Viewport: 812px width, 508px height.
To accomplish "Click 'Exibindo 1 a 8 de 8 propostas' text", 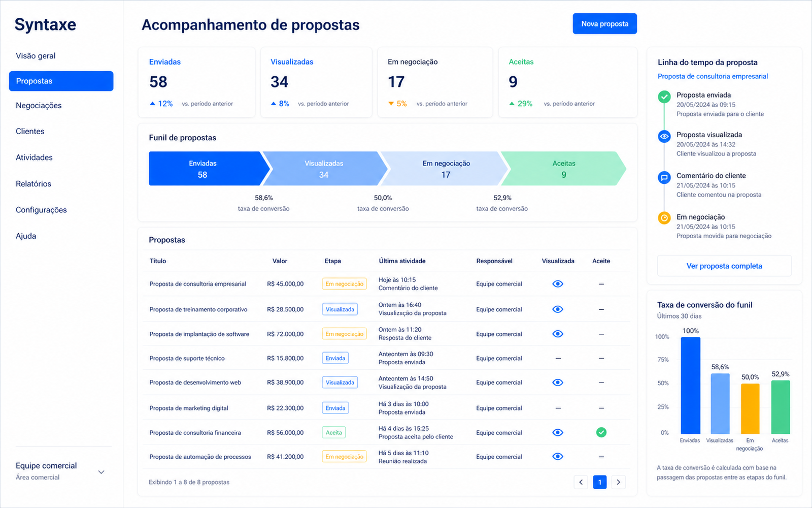I will (189, 482).
